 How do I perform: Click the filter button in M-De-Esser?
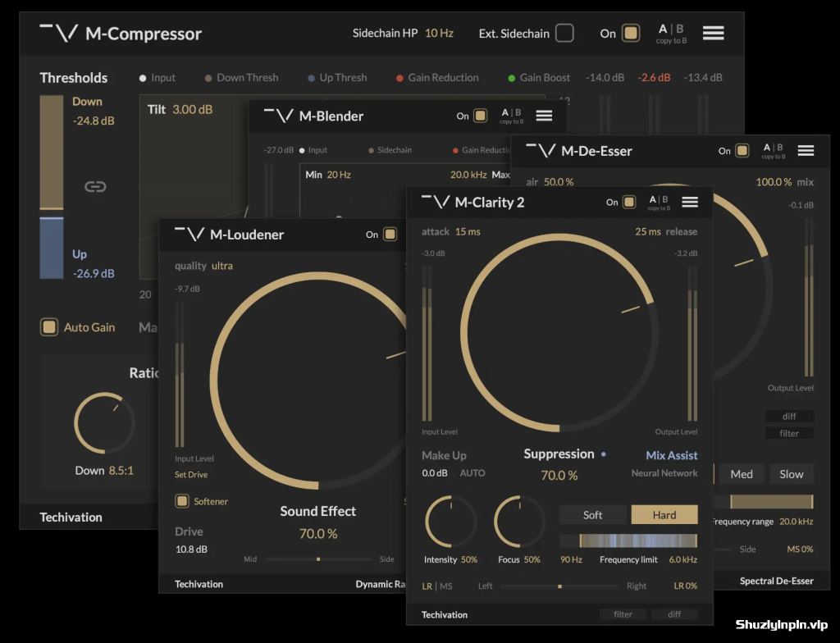(789, 434)
